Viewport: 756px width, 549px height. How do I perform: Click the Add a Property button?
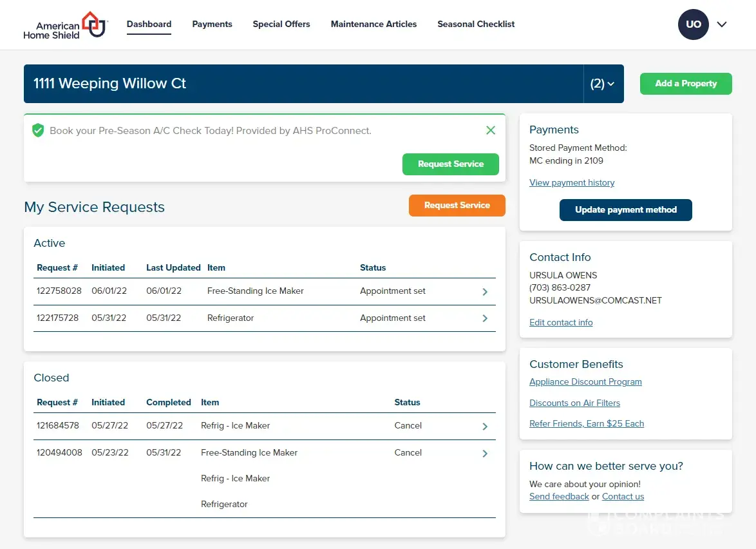point(686,84)
